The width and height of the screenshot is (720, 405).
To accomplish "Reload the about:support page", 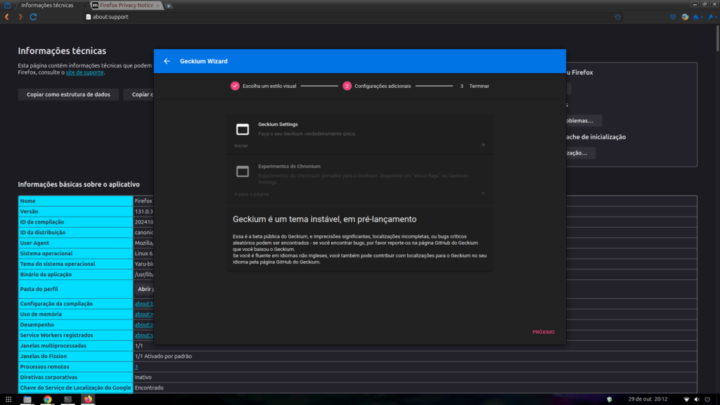I will coord(33,17).
